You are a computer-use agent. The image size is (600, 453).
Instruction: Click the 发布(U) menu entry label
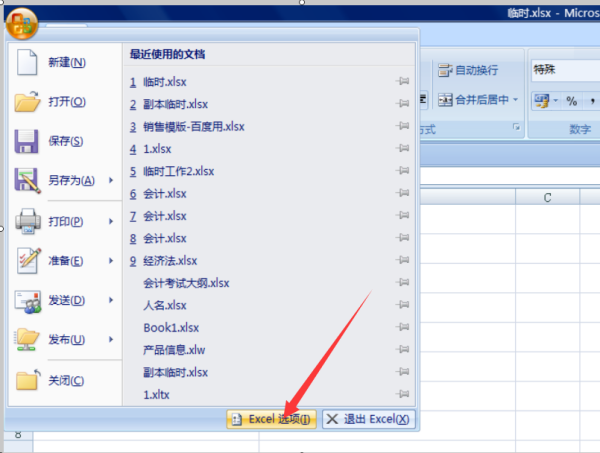(x=66, y=339)
